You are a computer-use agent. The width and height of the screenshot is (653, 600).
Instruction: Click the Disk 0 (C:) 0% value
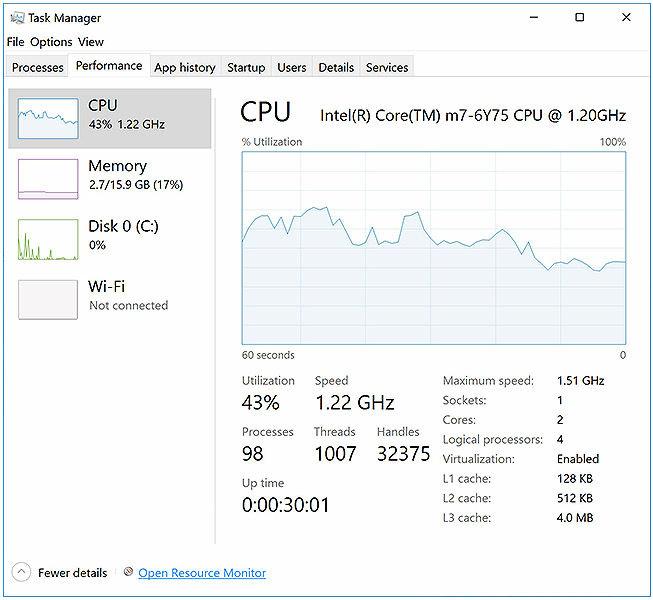tap(97, 245)
